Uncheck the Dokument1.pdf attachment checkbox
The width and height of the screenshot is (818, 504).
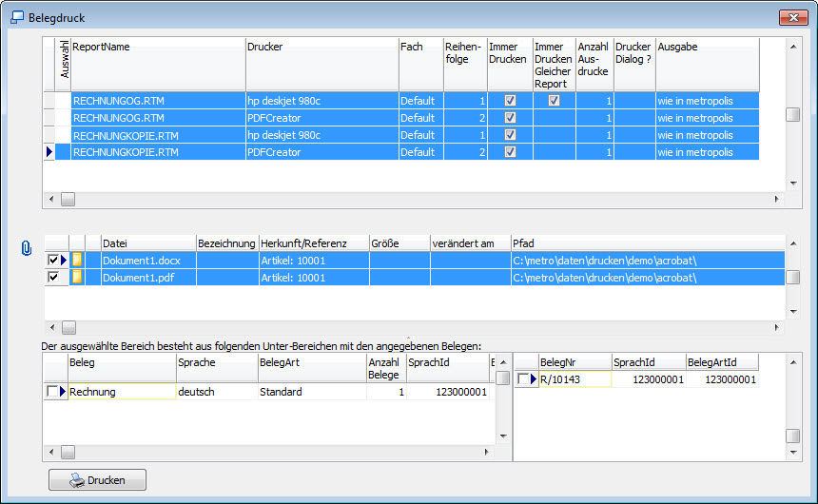53,277
